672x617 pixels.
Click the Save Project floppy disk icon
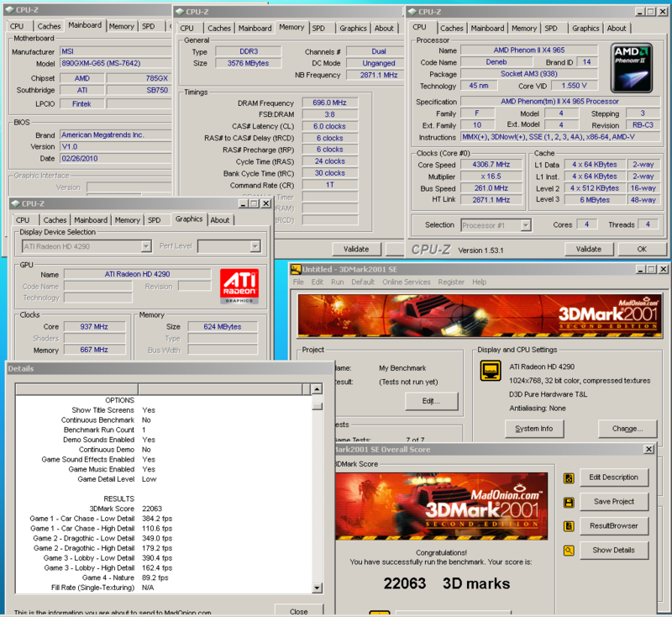click(570, 503)
